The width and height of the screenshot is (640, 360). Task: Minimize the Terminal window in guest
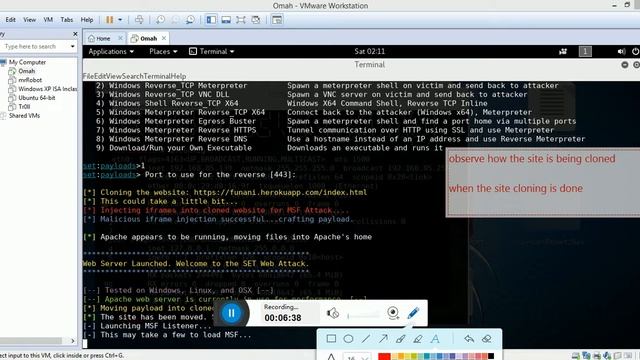click(624, 64)
